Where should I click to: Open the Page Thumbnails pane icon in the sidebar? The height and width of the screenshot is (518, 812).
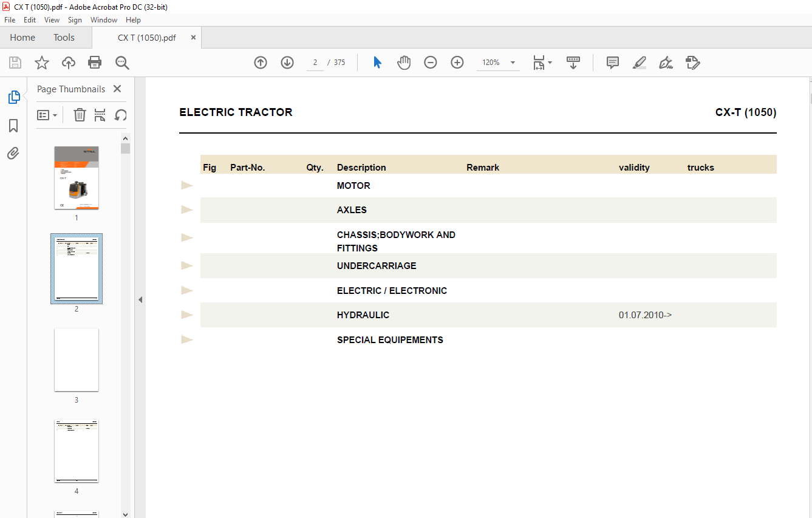click(x=13, y=97)
